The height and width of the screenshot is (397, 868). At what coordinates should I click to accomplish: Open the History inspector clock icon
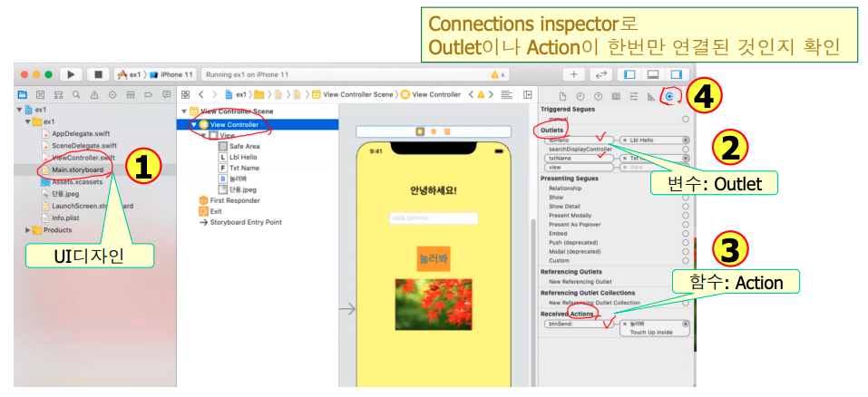(x=580, y=96)
